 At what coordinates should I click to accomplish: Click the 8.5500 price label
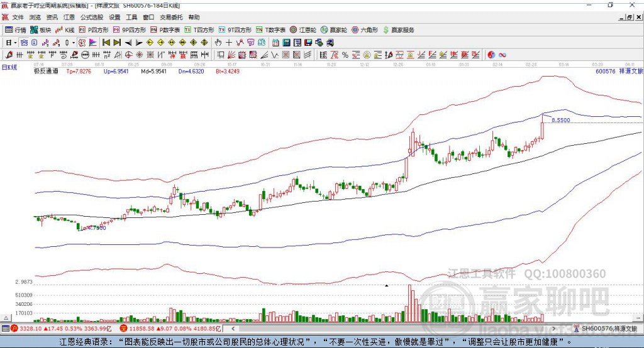[x=561, y=120]
